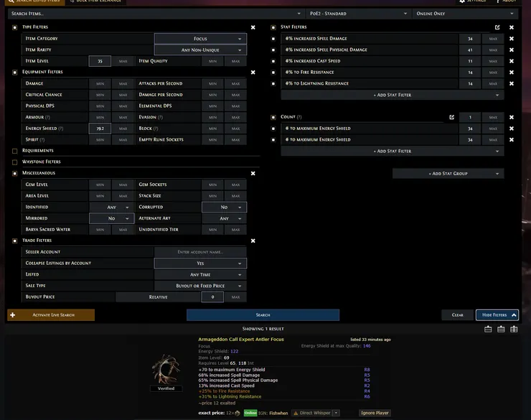Click the Energy Shield minimum field
531x420 pixels.
pyautogui.click(x=100, y=129)
